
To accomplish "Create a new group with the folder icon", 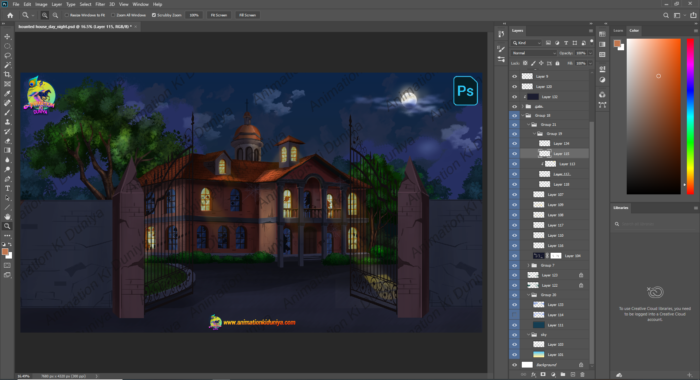I will [562, 375].
